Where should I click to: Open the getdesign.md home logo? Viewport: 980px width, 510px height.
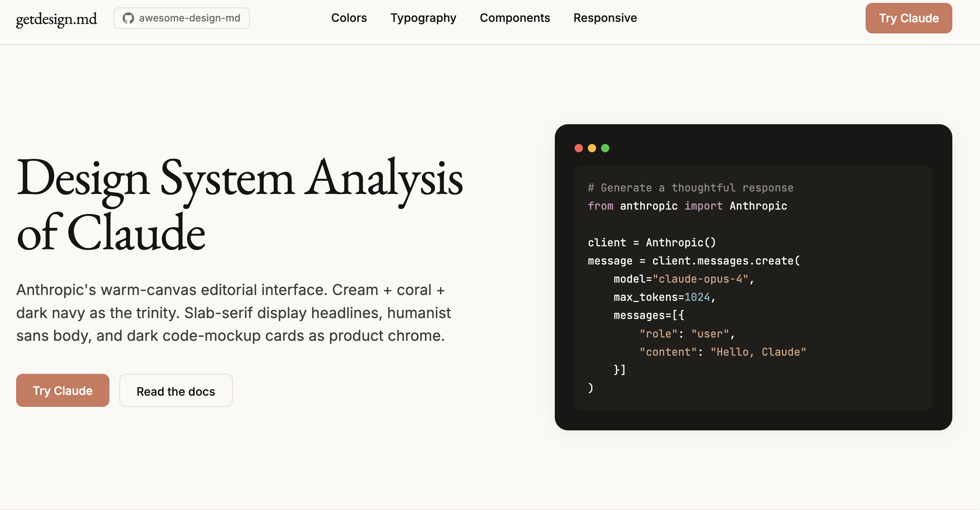57,19
